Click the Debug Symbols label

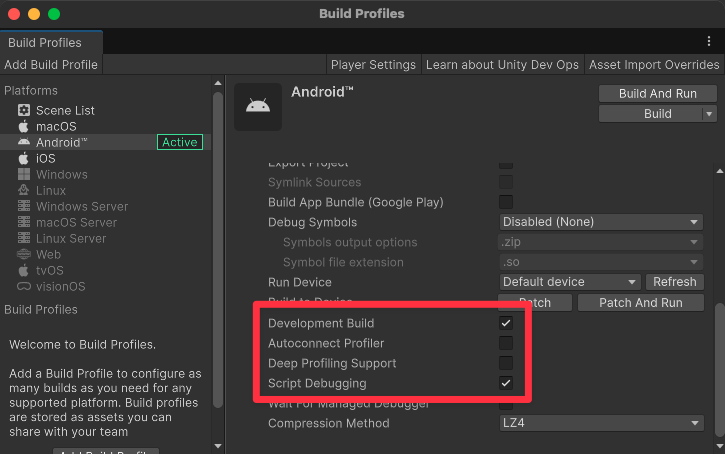coord(313,222)
